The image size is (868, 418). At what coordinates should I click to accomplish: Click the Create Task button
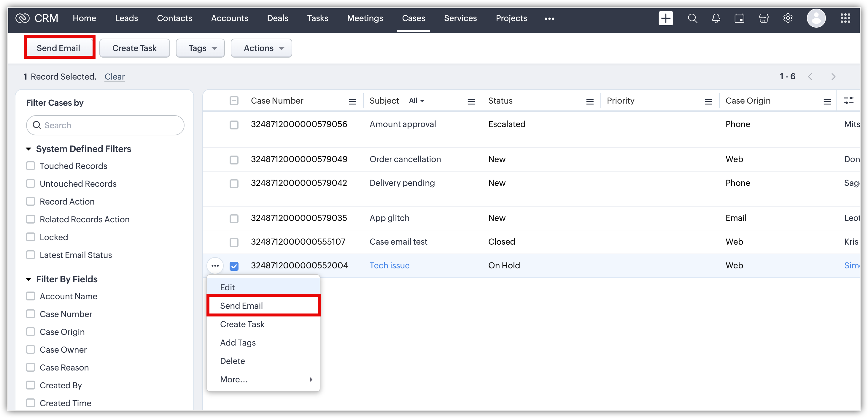[x=134, y=48]
